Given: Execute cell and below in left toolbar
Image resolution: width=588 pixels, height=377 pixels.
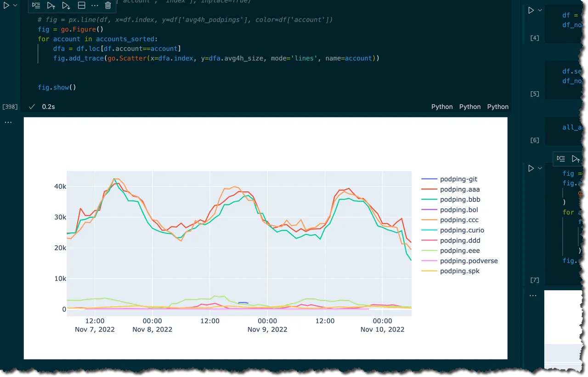Looking at the screenshot, I should tap(66, 6).
